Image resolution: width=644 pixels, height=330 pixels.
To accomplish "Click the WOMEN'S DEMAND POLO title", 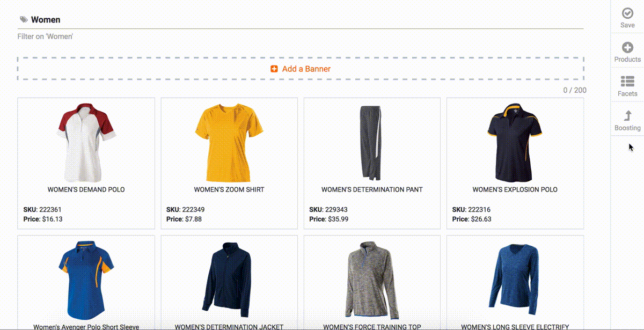I will (86, 189).
